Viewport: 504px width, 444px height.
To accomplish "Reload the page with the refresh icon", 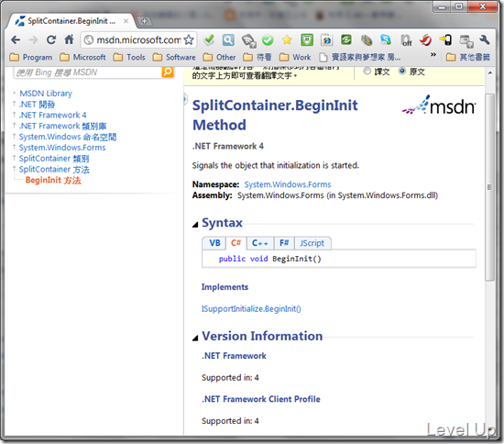I will (51, 39).
